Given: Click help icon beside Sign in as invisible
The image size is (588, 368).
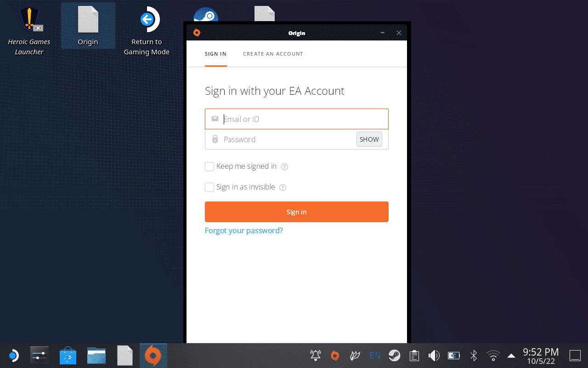Looking at the screenshot, I should 283,188.
